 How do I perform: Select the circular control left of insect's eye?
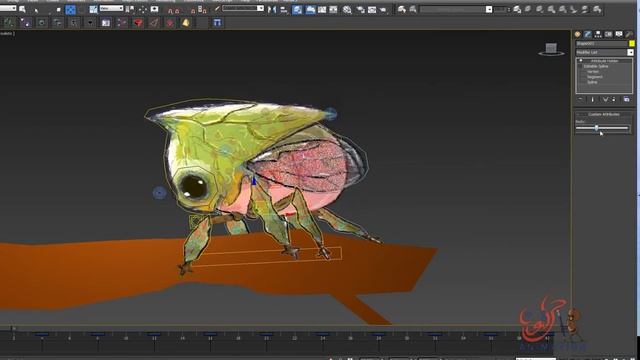pos(159,193)
